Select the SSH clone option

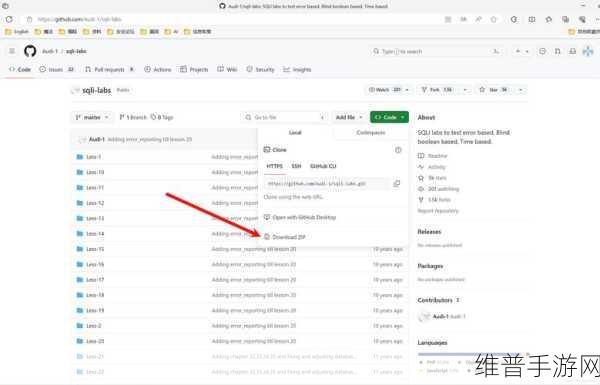click(296, 166)
